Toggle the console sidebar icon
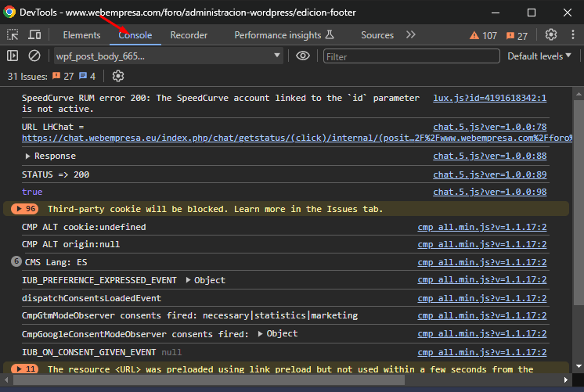The width and height of the screenshot is (584, 392). (13, 56)
